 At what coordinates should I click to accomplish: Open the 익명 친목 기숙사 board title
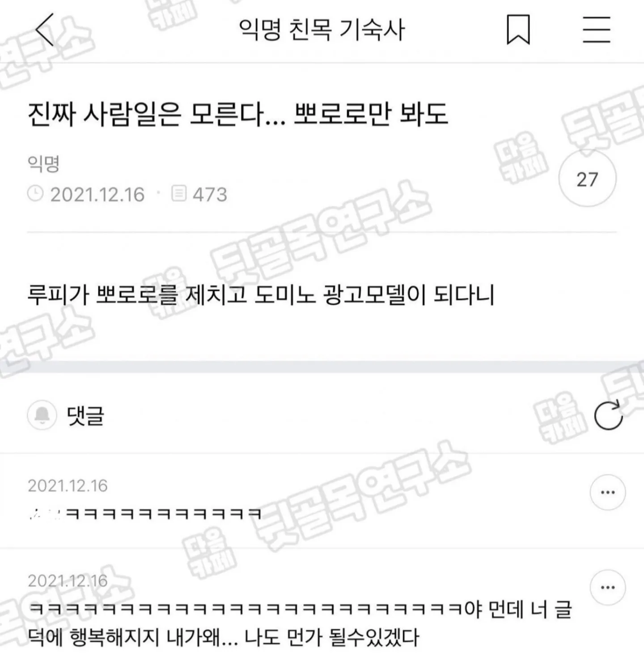(x=322, y=30)
